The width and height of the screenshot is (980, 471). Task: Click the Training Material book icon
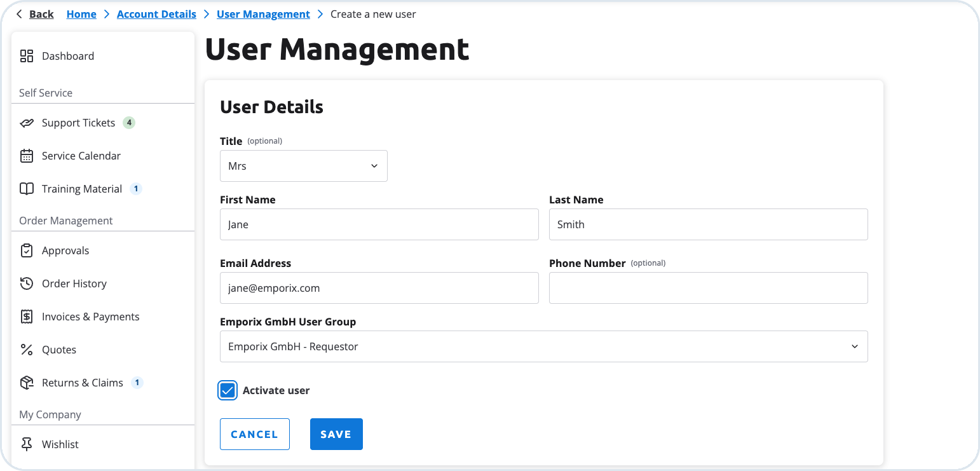tap(27, 189)
